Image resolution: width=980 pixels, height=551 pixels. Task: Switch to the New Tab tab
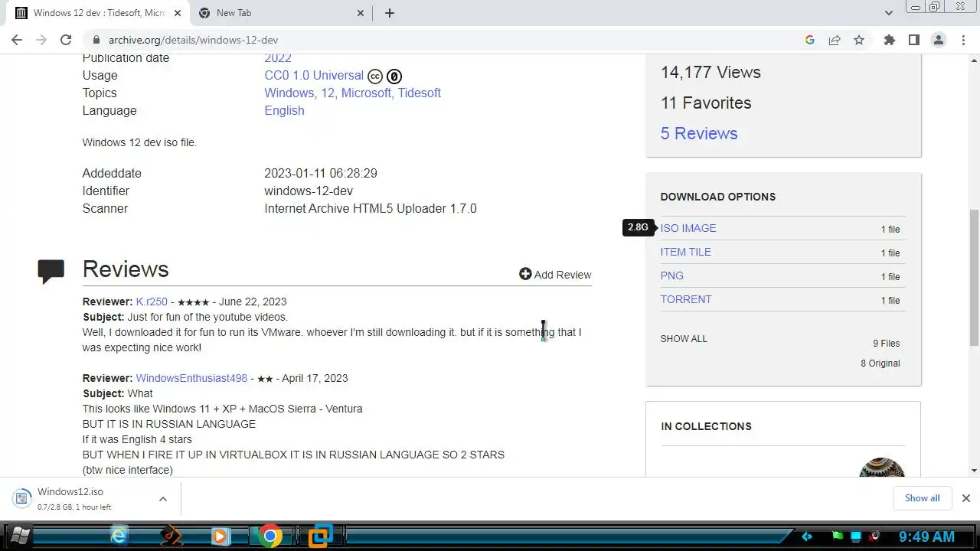(280, 13)
